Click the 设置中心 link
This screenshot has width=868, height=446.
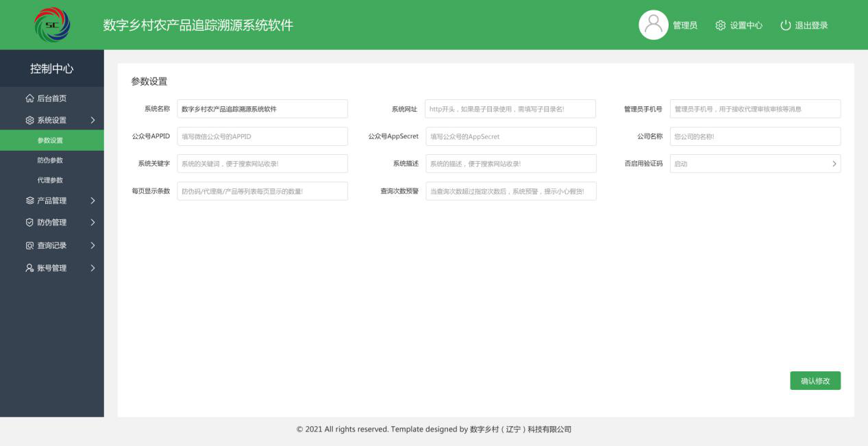point(746,25)
